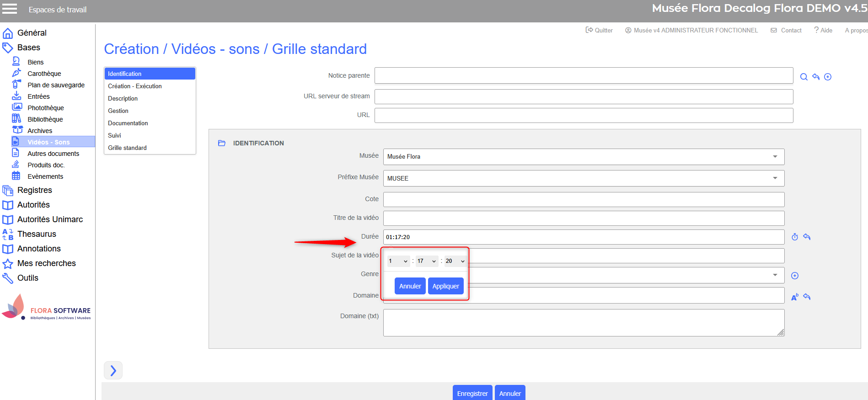Open the minutes selector showing 17
This screenshot has height=400, width=868.
427,261
